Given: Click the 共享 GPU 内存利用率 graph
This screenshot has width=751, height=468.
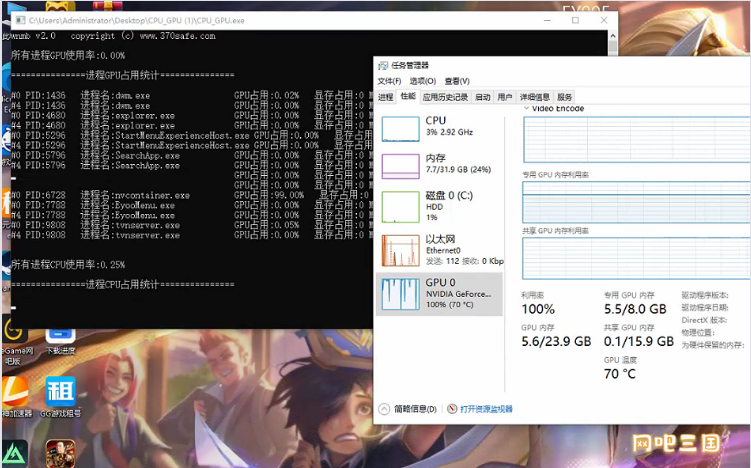Looking at the screenshot, I should (637, 258).
